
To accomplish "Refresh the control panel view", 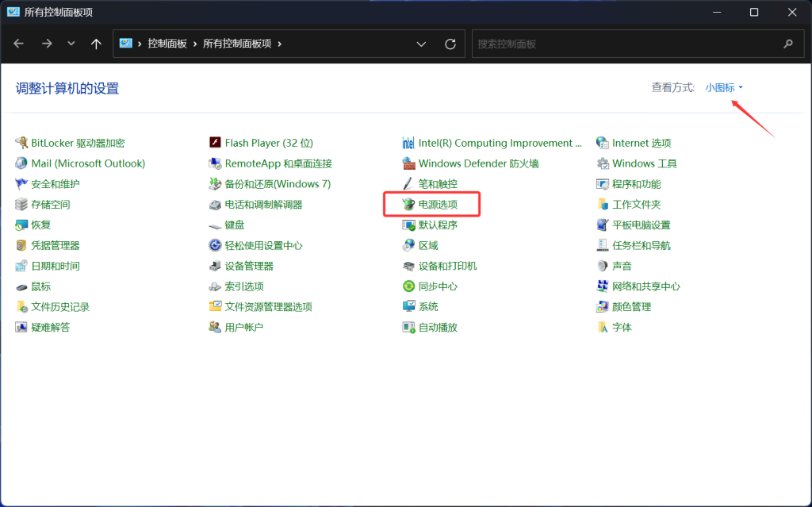I will (450, 44).
